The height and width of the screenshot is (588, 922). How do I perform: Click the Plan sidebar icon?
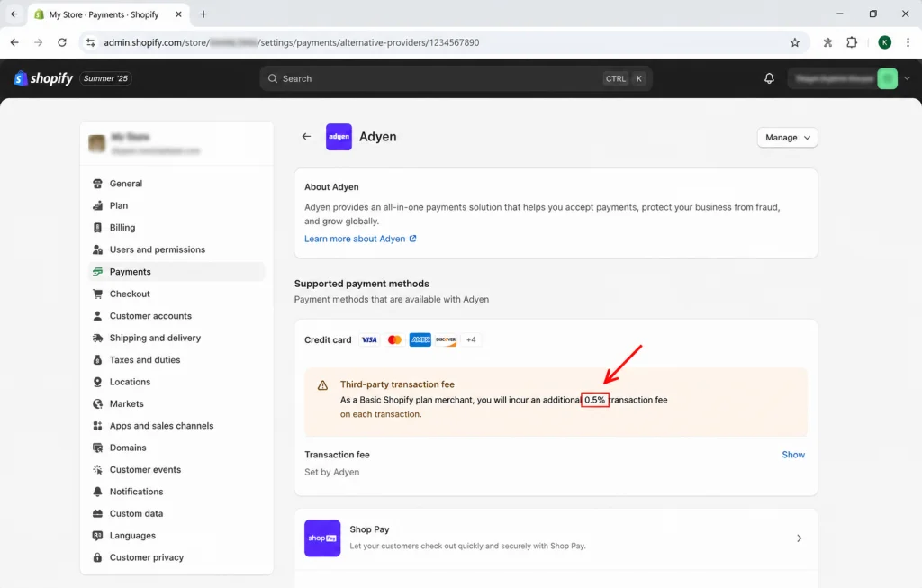(97, 205)
